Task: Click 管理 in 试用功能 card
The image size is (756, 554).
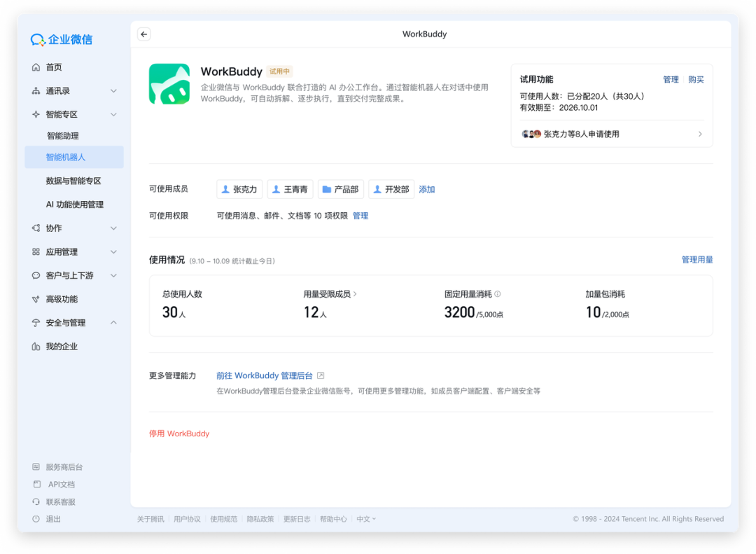Action: (671, 80)
